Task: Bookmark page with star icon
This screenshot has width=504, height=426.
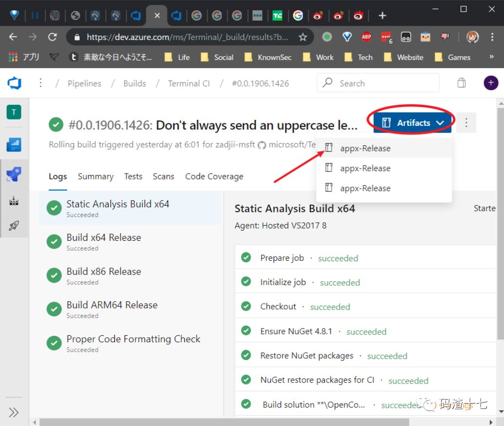Action: click(x=303, y=37)
